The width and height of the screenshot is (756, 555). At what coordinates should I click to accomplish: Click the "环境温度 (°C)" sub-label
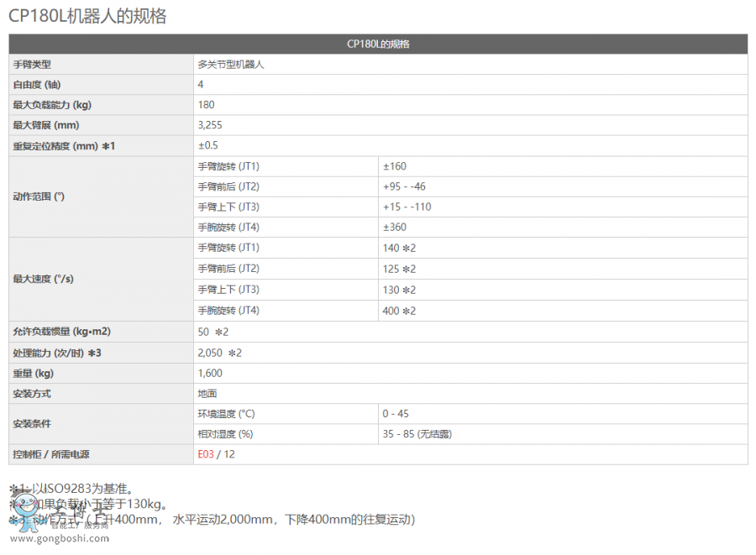tap(226, 414)
